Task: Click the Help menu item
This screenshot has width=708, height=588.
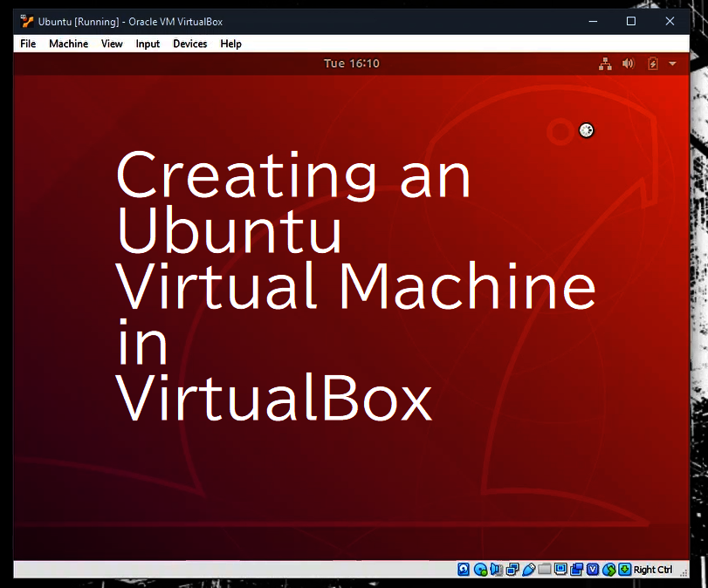Action: pyautogui.click(x=230, y=43)
